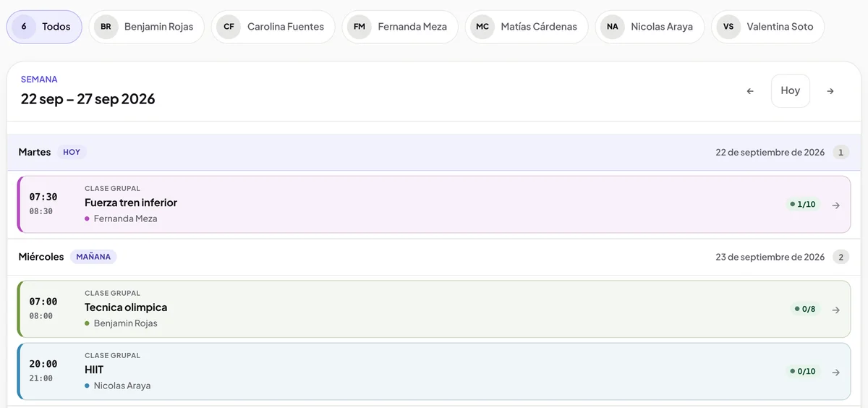Go to next week arrow

pos(830,91)
